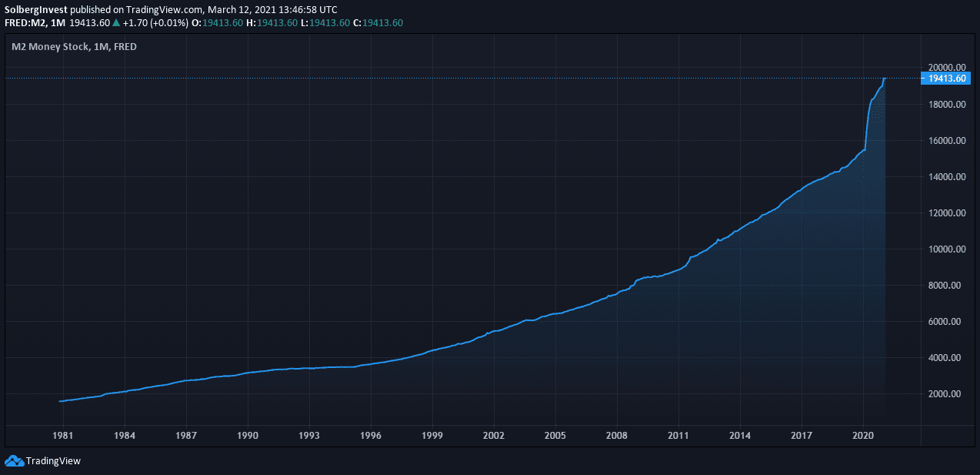
Task: Click the 2002 year on time axis
Action: point(494,436)
